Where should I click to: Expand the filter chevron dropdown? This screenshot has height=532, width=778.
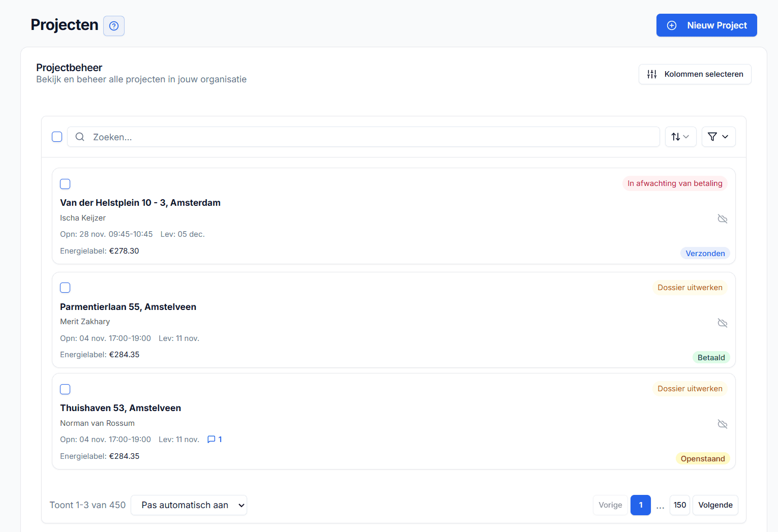(726, 137)
